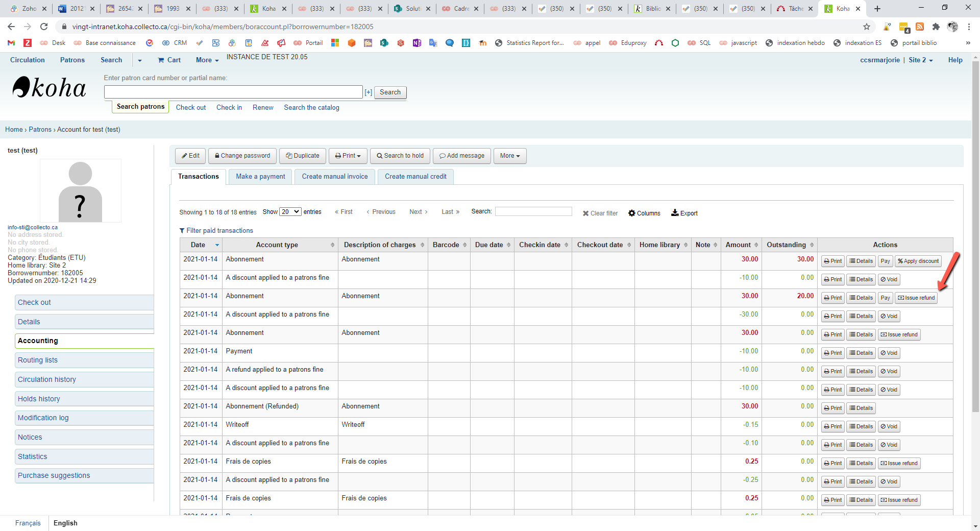Open the Cart icon link

pos(161,60)
